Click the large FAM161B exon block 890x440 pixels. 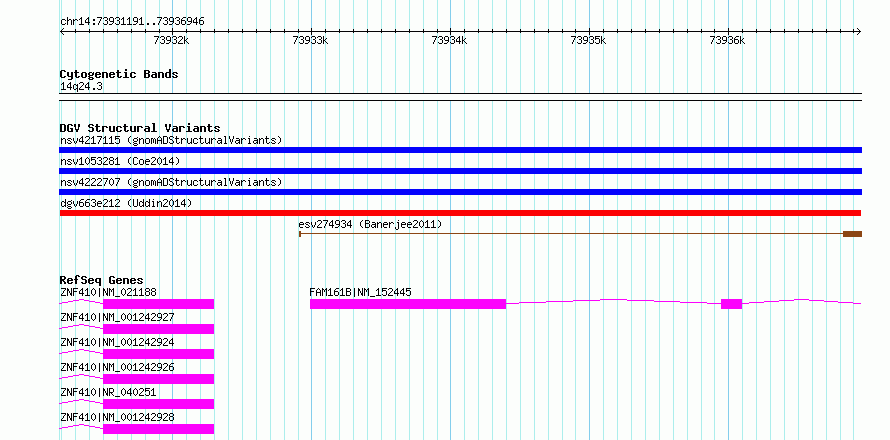[x=408, y=304]
